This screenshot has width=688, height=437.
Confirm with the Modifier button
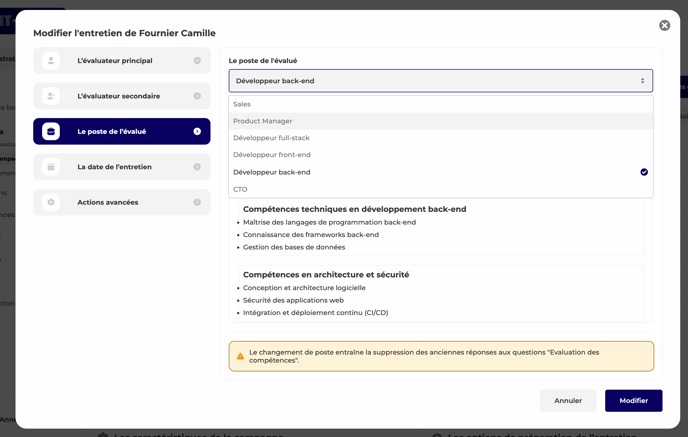click(633, 400)
